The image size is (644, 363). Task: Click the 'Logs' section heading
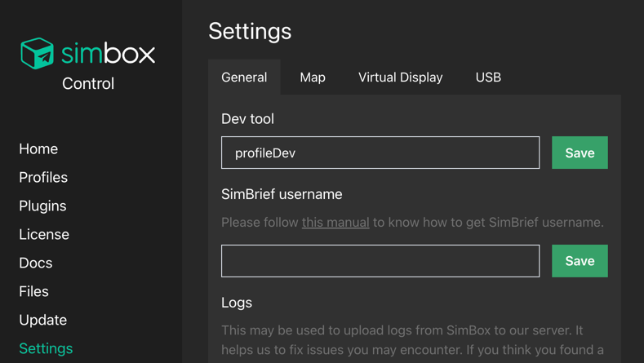(237, 303)
